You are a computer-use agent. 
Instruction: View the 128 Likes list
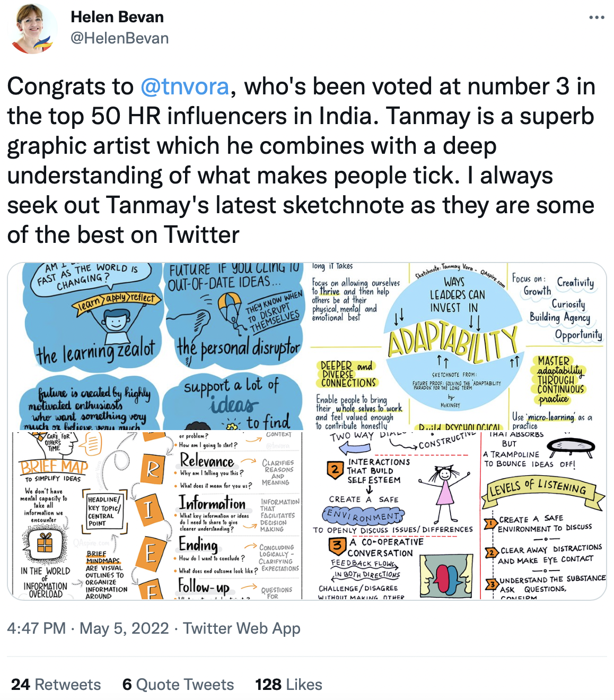coord(288,685)
